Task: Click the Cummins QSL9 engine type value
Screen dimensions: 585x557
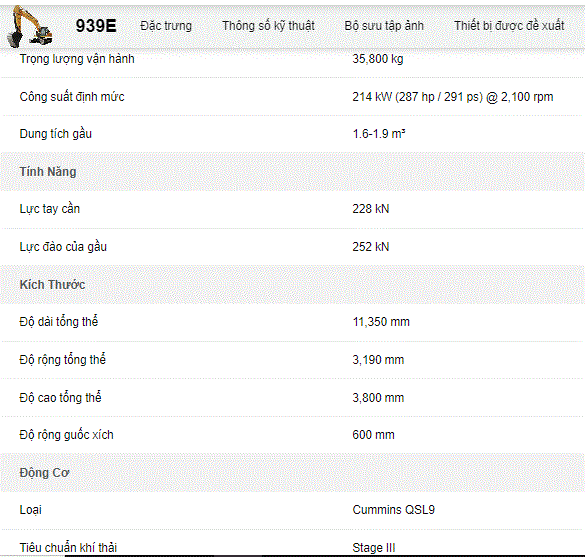Action: (x=394, y=510)
